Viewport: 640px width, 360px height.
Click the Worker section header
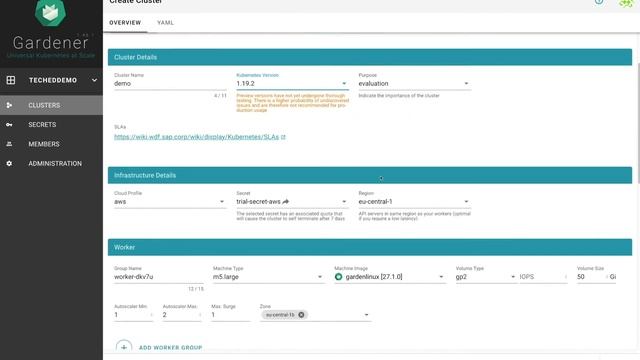click(x=370, y=247)
